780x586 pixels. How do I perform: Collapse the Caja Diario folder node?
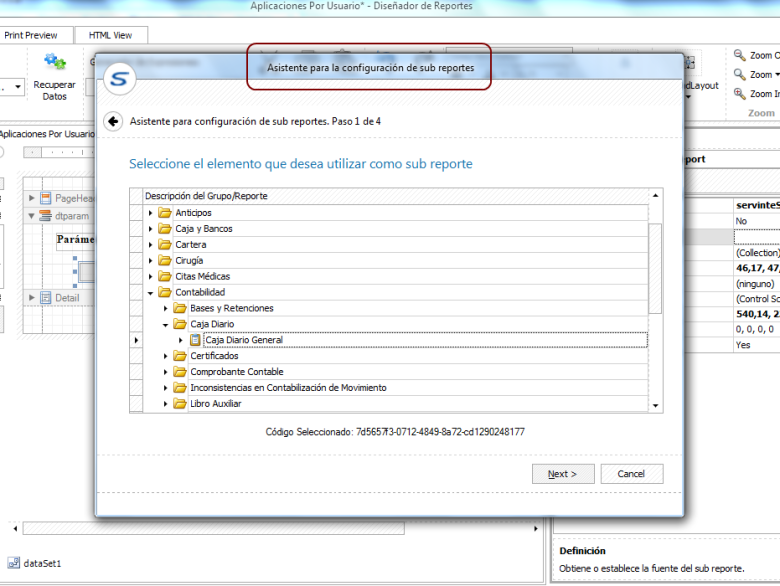click(166, 325)
